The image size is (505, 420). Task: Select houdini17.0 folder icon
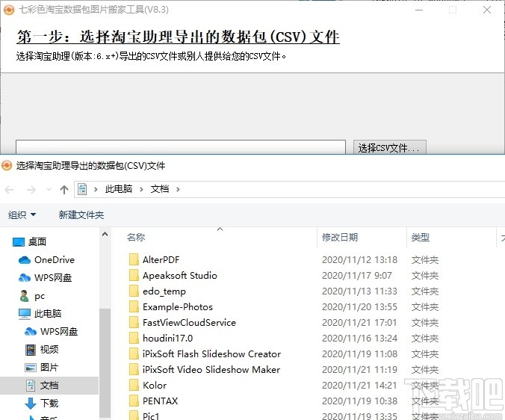[x=134, y=339]
